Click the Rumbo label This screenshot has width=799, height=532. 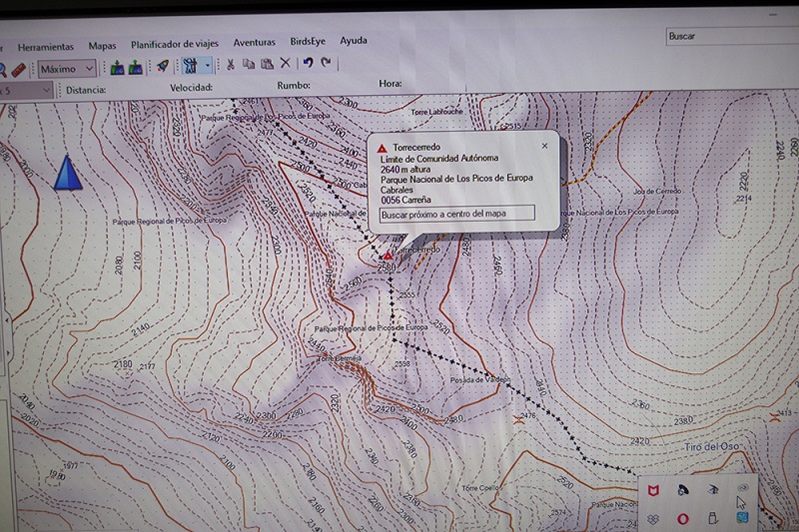pos(294,86)
